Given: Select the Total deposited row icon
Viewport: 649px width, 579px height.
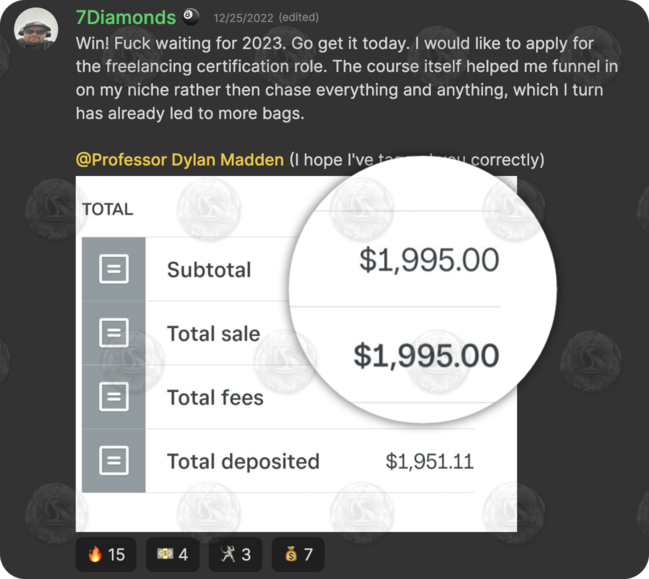Looking at the screenshot, I should pos(114,461).
